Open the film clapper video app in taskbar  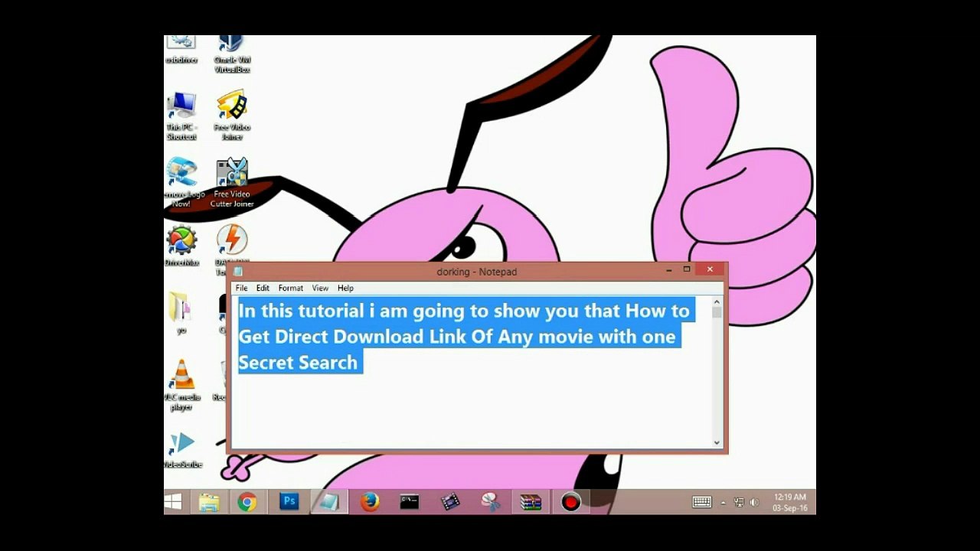coord(450,502)
